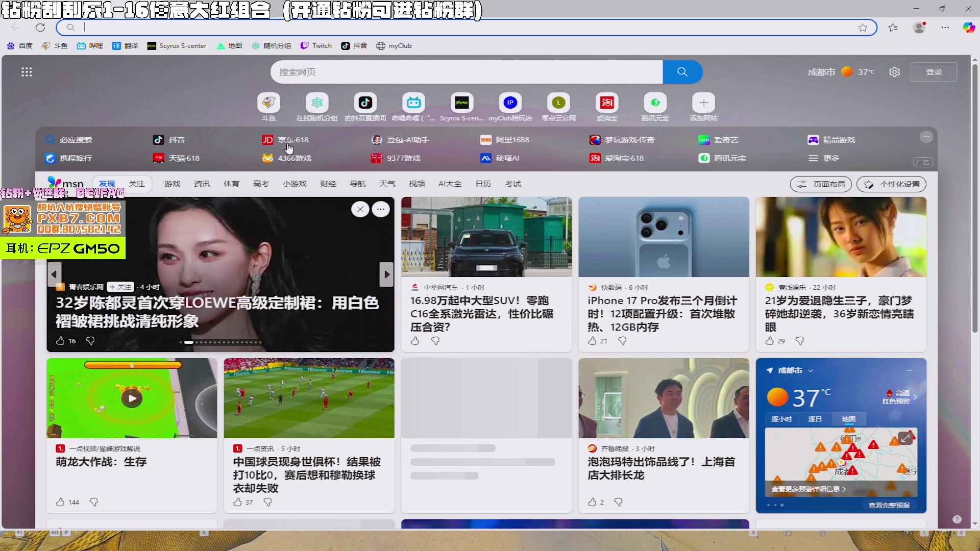The width and height of the screenshot is (980, 551).
Task: Select the 逐小时 weather tab
Action: click(781, 419)
